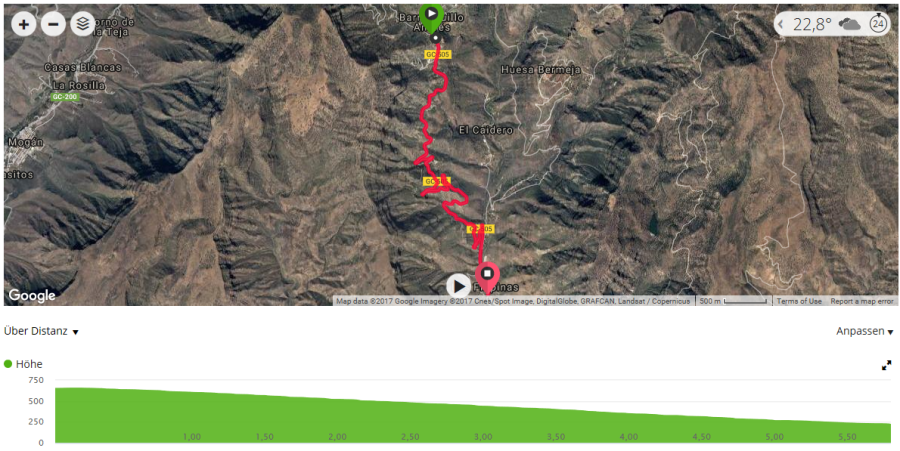900x451 pixels.
Task: Open the Anpassen dropdown
Action: 864,331
